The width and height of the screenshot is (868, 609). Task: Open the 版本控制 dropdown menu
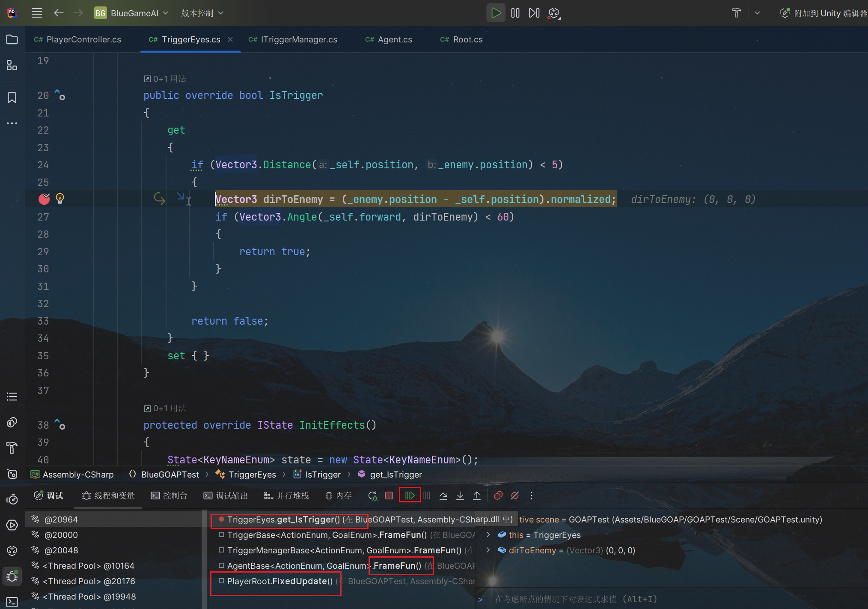[202, 13]
